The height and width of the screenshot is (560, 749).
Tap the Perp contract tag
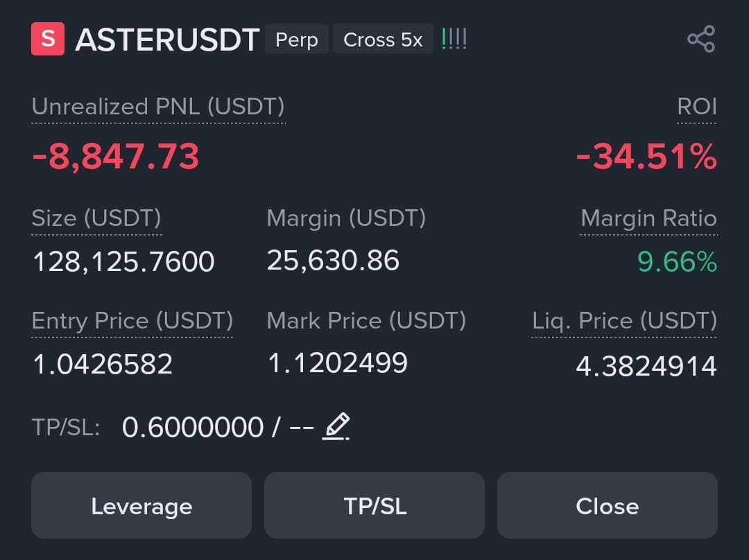coord(297,39)
